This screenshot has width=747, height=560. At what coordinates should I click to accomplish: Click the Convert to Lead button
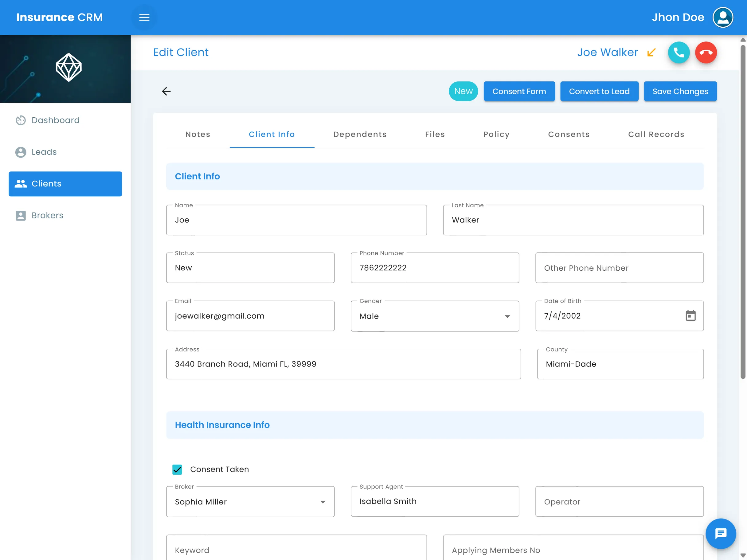600,91
